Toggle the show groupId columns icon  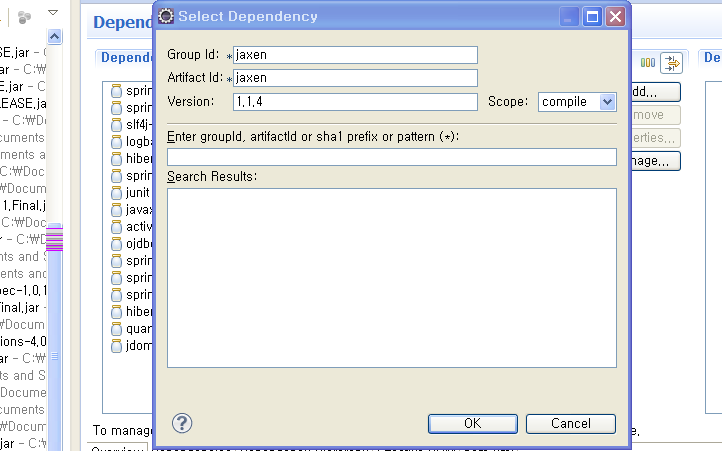647,63
